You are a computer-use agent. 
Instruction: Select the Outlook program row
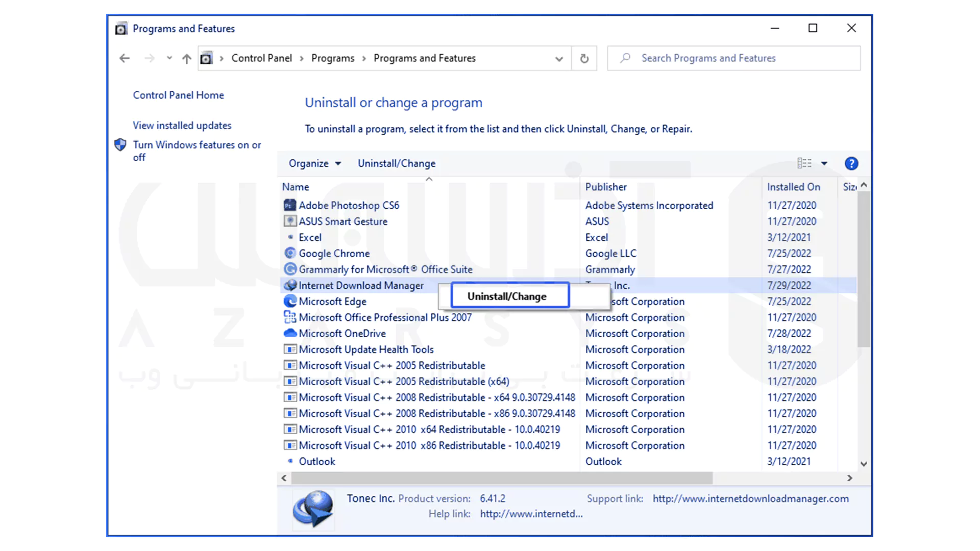pos(568,461)
